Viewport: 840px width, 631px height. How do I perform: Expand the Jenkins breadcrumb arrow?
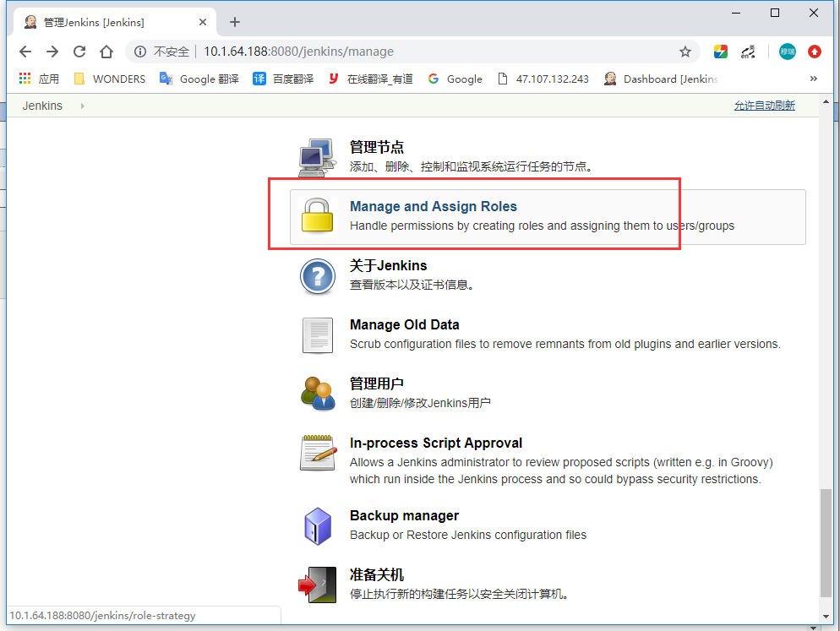[x=82, y=106]
